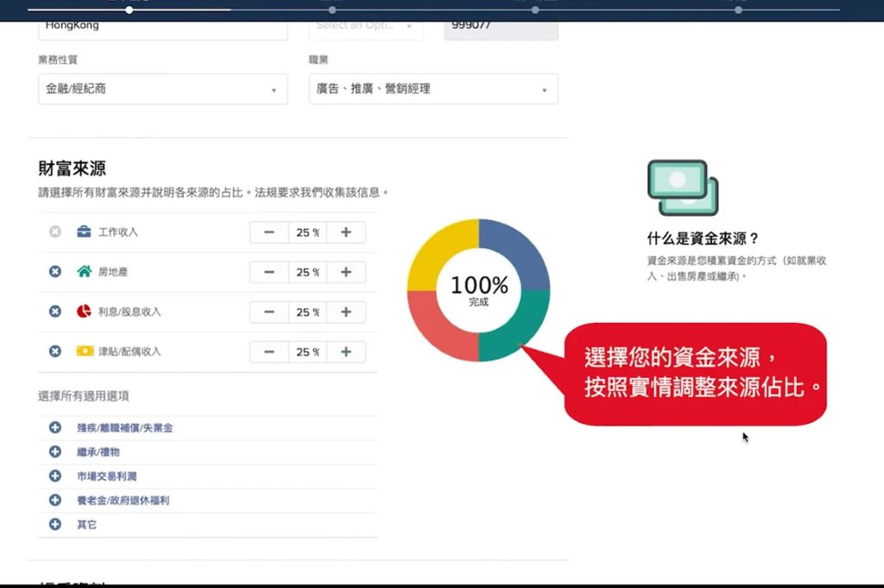This screenshot has height=588, width=884.
Task: Increase 利息/股息收入 percentage with plus
Action: click(346, 312)
